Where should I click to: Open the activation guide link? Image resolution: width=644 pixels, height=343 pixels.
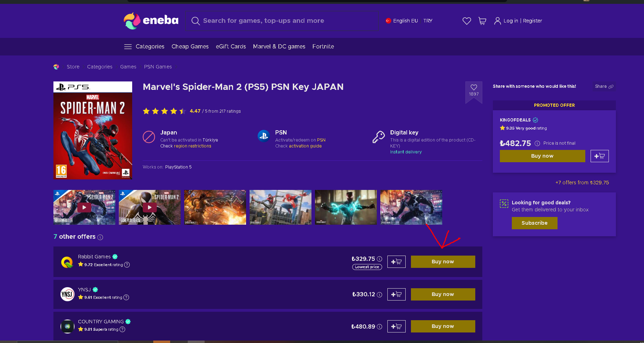click(305, 146)
